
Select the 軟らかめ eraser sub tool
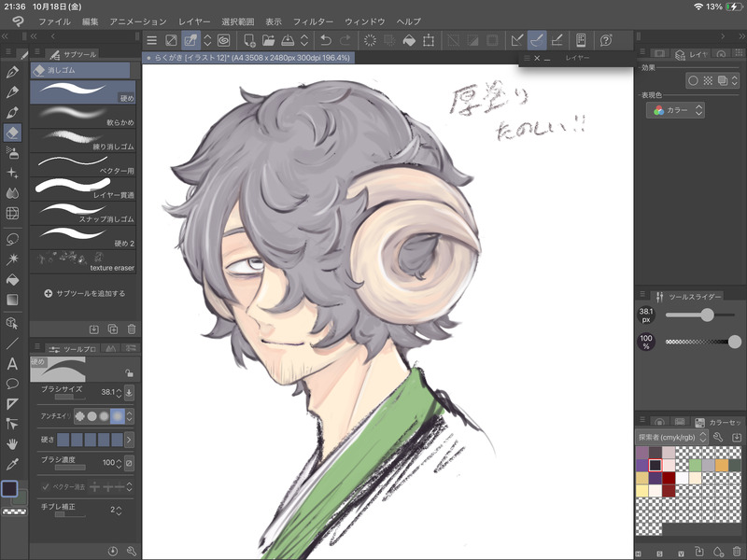tap(83, 116)
